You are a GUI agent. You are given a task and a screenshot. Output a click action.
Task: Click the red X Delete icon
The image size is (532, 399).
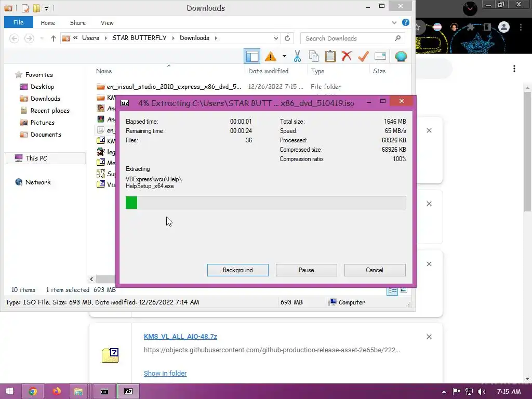point(347,56)
